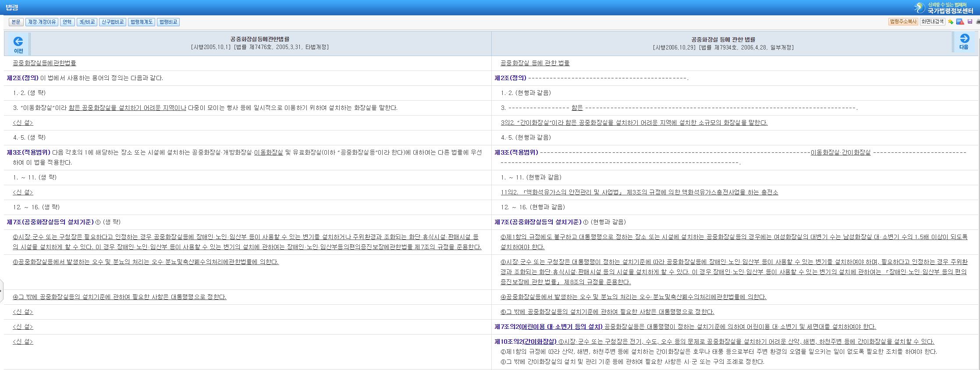Open the 연혁 tab
980x370 pixels.
pyautogui.click(x=67, y=22)
